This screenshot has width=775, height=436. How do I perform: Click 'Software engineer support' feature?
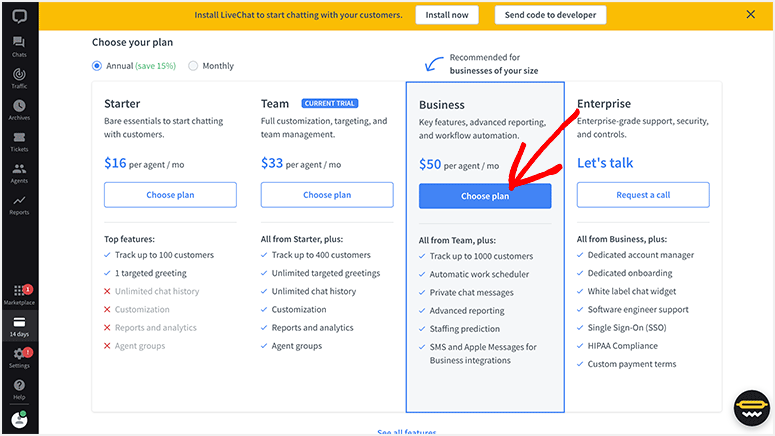638,310
